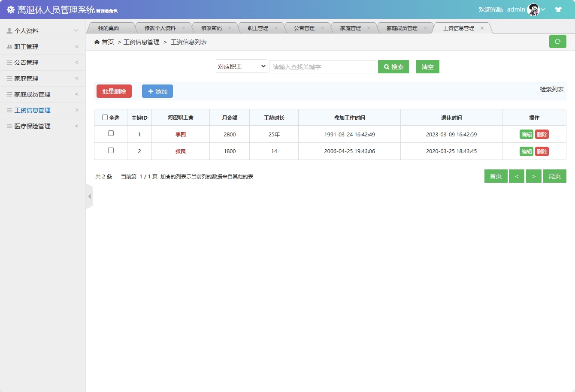Click the keyword search input field
Image resolution: width=575 pixels, height=392 pixels.
pos(322,66)
